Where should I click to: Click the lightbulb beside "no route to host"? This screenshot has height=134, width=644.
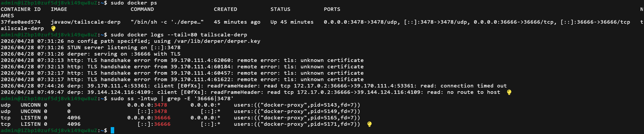point(509,92)
